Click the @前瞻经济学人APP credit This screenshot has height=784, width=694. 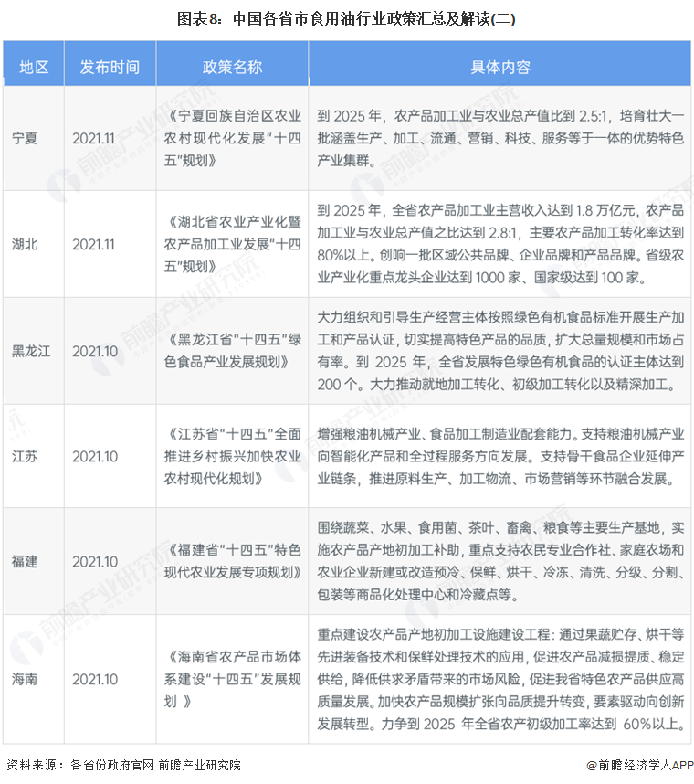tap(639, 765)
